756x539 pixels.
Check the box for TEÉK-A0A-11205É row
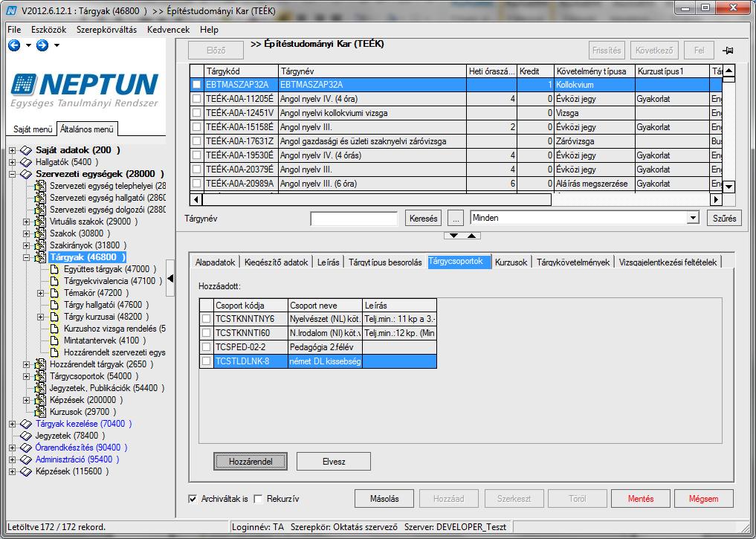point(197,99)
